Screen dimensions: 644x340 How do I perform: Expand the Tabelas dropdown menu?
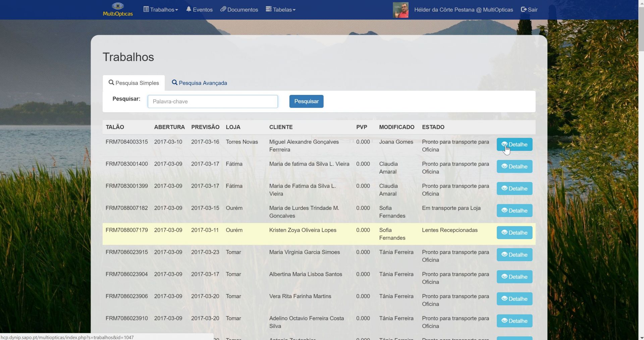point(280,10)
